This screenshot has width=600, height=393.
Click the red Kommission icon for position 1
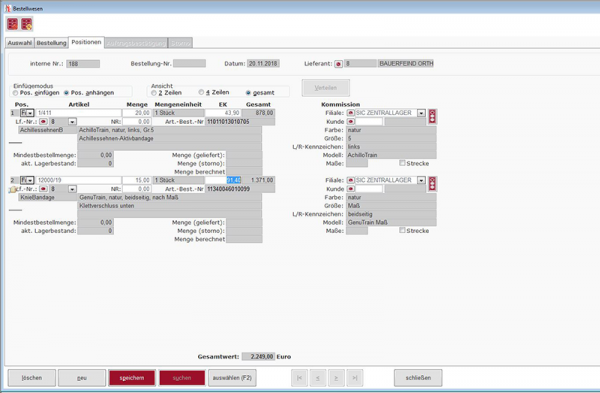pos(432,117)
